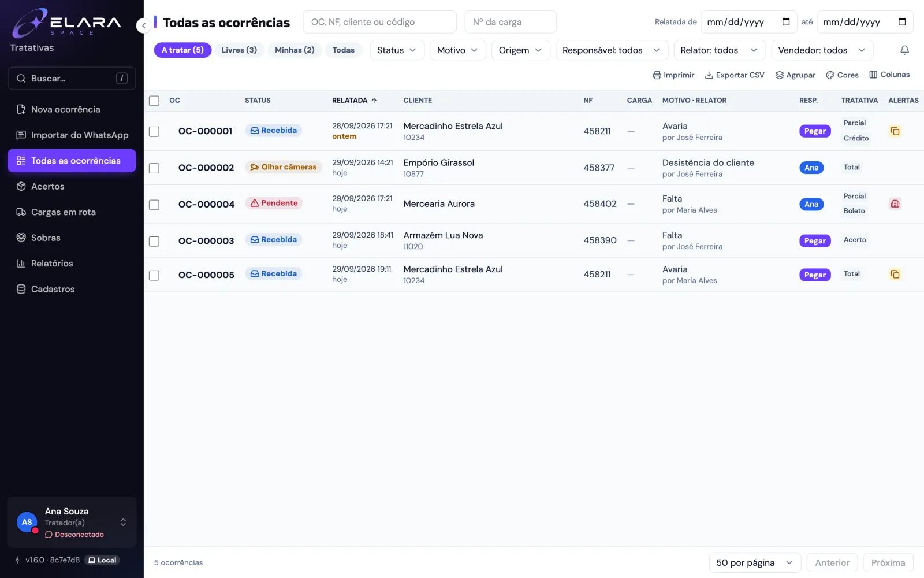924x578 pixels.
Task: Click the Nº da carga input field
Action: click(511, 22)
